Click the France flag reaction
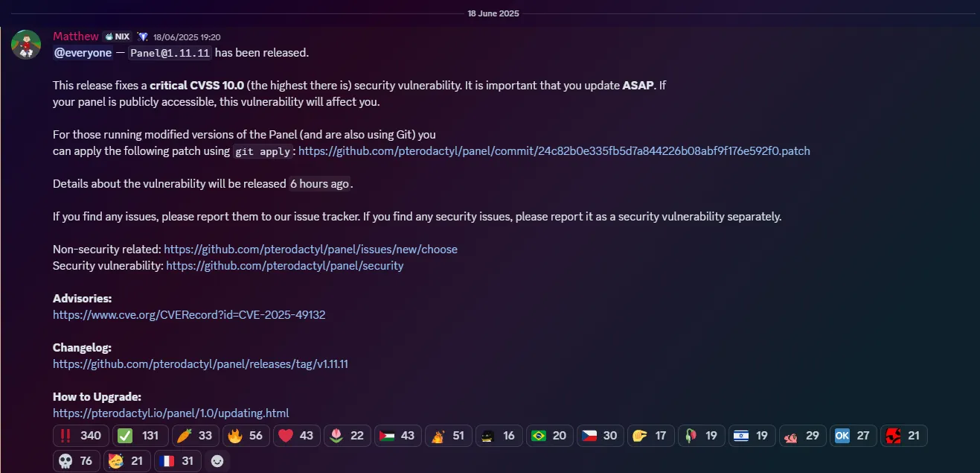Screen dimensions: 980x473 point(177,461)
